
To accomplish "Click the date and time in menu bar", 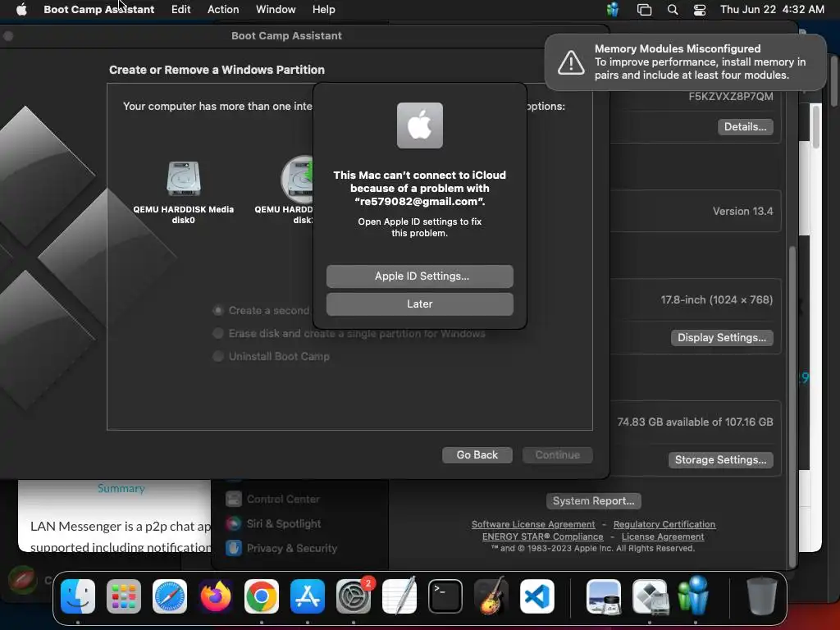I will (x=772, y=9).
